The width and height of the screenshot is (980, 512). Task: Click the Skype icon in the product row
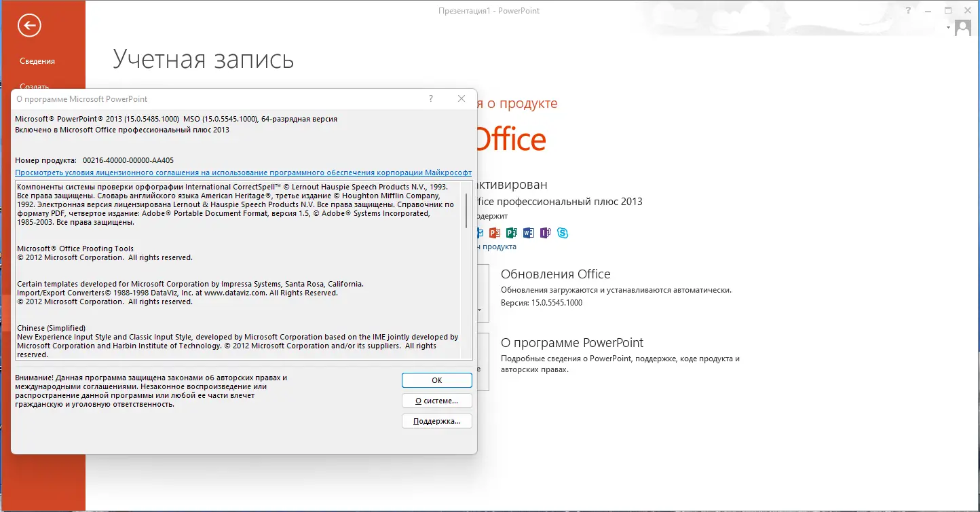pos(563,233)
